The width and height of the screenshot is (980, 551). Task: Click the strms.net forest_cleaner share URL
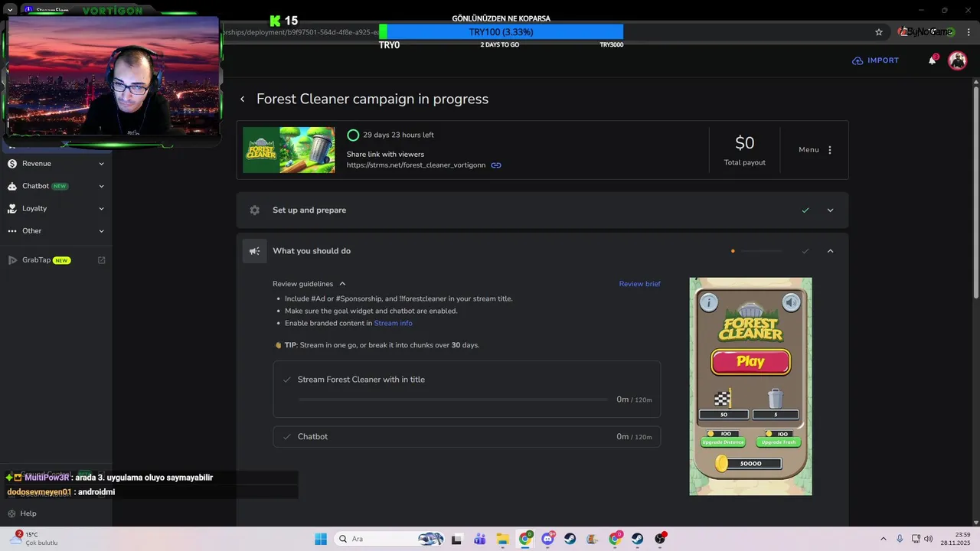point(416,165)
